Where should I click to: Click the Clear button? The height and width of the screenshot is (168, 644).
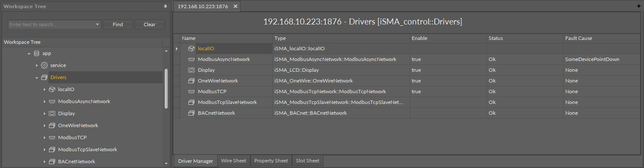click(x=150, y=24)
